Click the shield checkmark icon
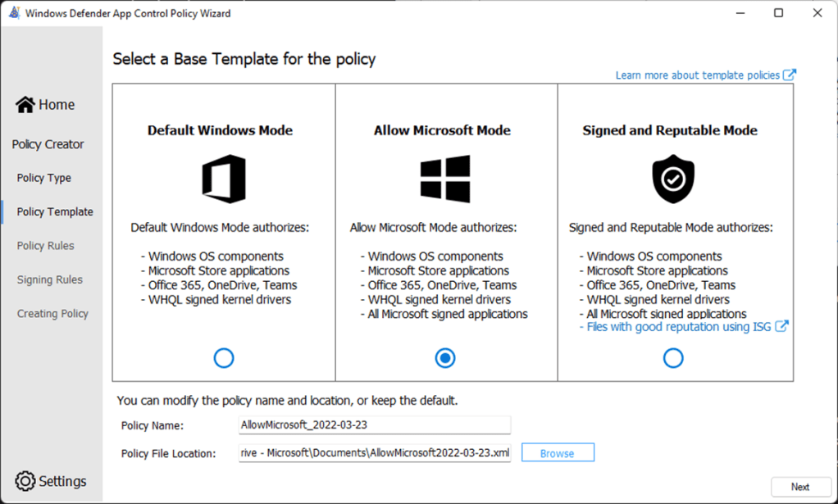The width and height of the screenshot is (838, 504). tap(673, 179)
